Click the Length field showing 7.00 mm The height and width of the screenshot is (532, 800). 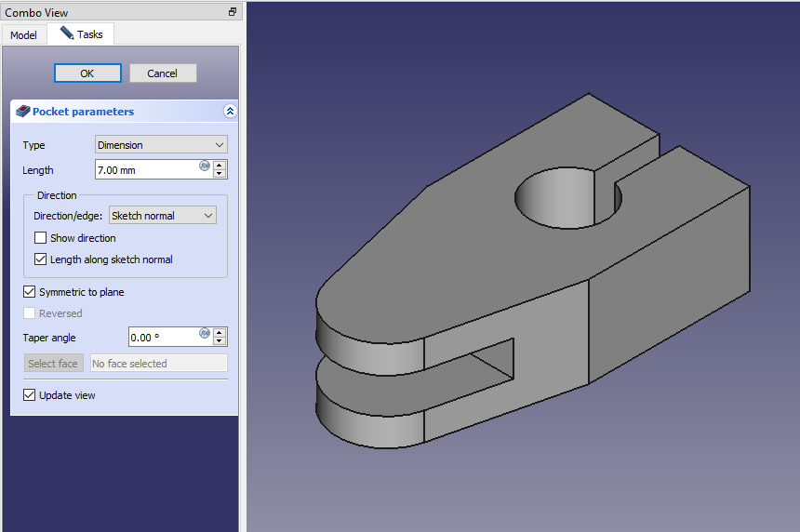(144, 170)
